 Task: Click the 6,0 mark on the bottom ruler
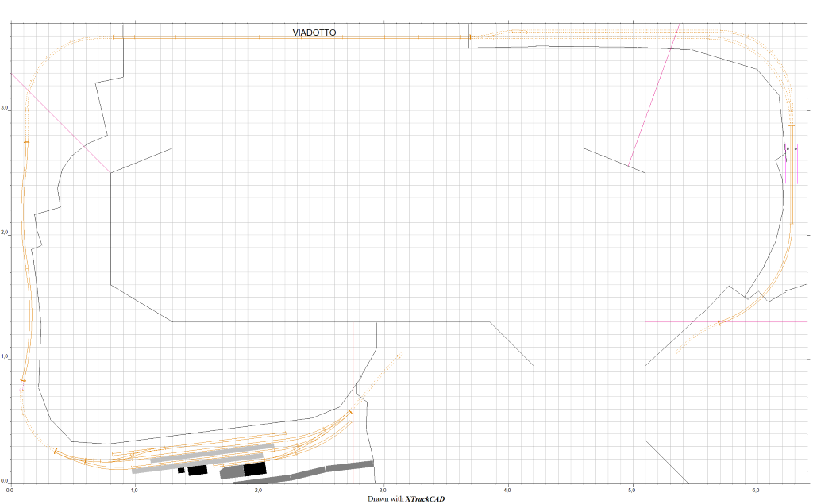pos(757,488)
